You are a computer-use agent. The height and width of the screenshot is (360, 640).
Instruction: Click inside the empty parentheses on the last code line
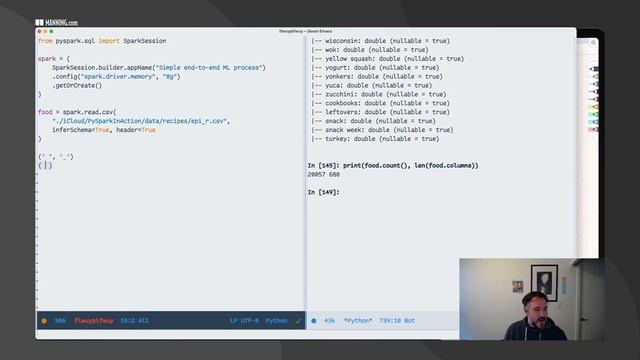pos(45,166)
